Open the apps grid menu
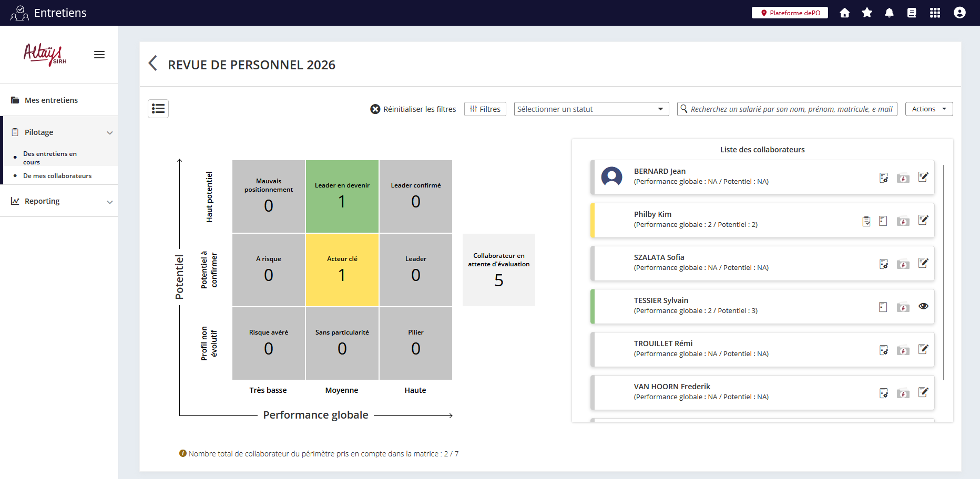 [935, 13]
